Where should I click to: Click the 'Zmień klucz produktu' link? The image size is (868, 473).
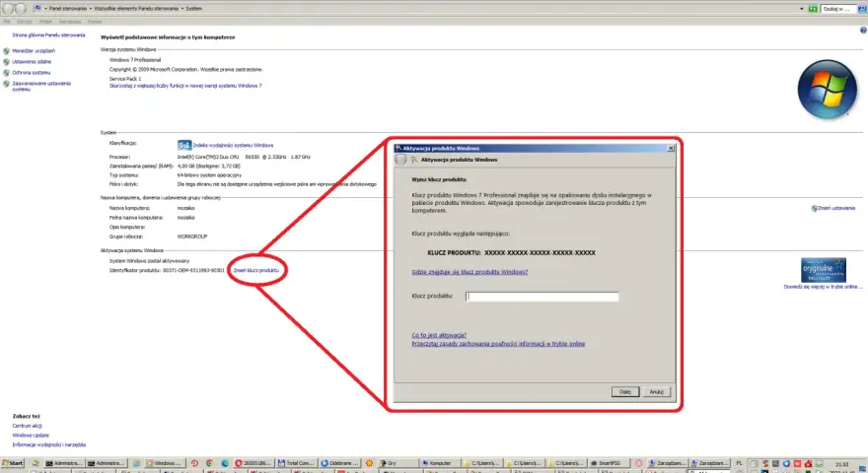(x=256, y=271)
